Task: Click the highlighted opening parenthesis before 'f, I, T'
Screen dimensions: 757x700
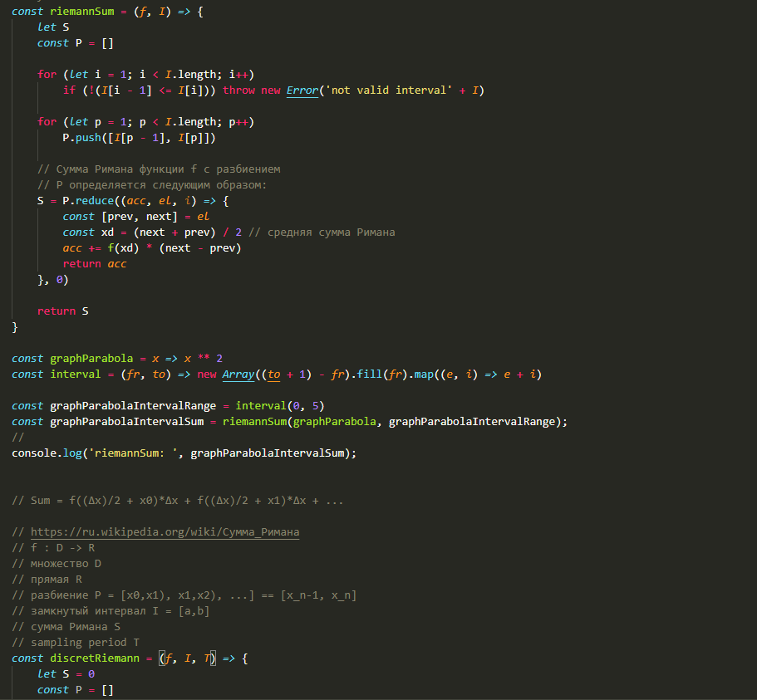Action: coord(162,658)
